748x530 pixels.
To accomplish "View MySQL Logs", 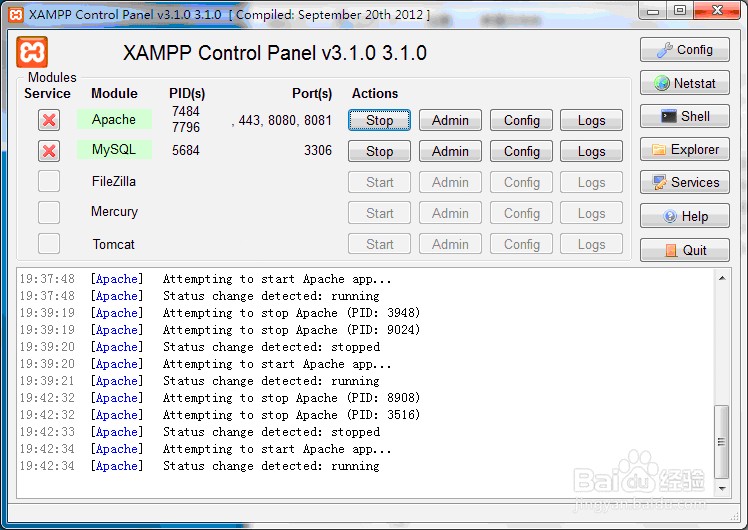I will coord(592,151).
